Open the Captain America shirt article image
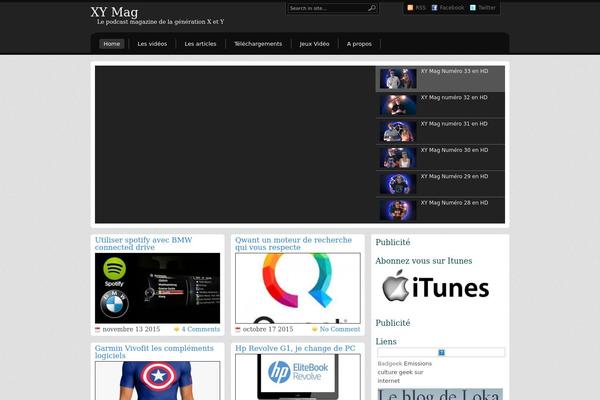 pyautogui.click(x=157, y=380)
